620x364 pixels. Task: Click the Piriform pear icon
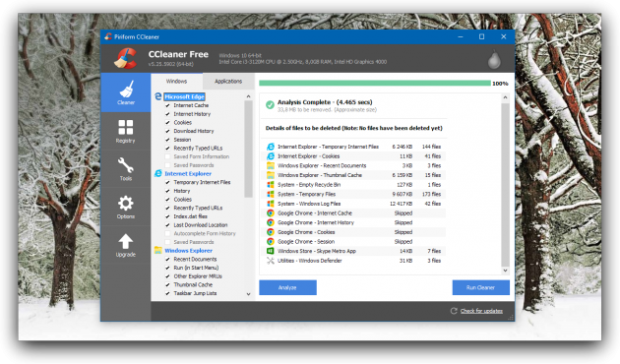(x=494, y=60)
